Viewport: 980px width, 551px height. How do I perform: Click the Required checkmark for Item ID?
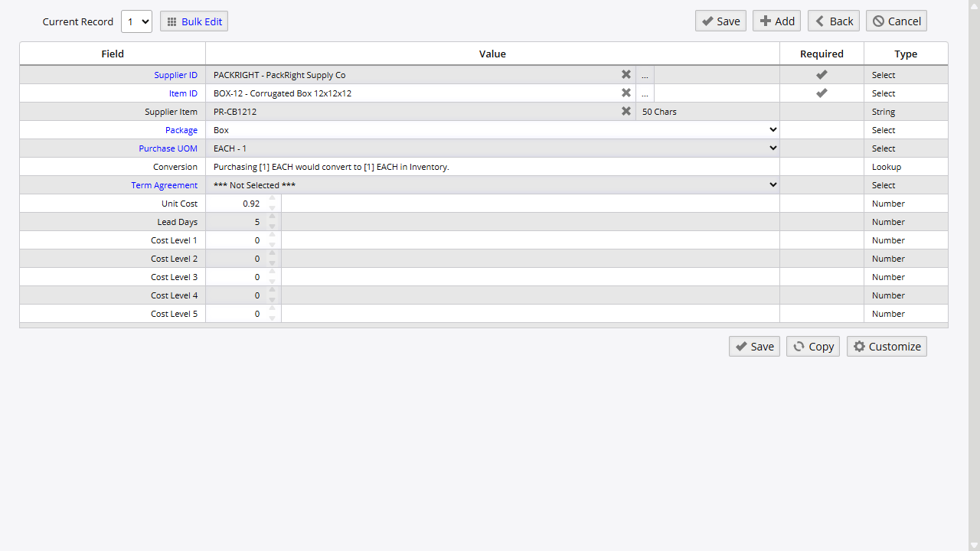click(x=822, y=93)
